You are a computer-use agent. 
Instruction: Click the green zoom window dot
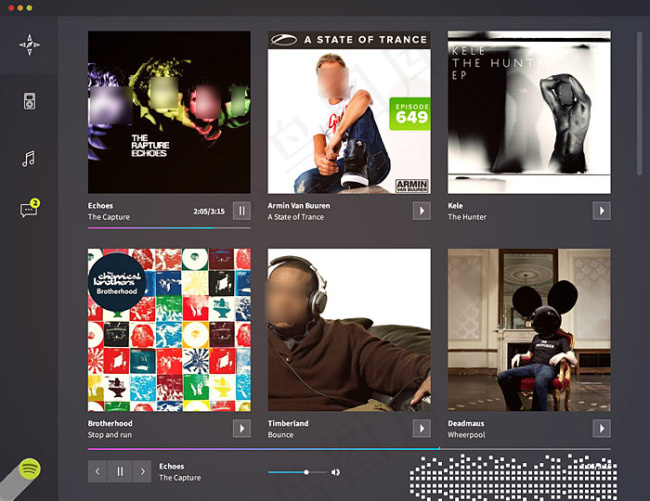[x=29, y=8]
